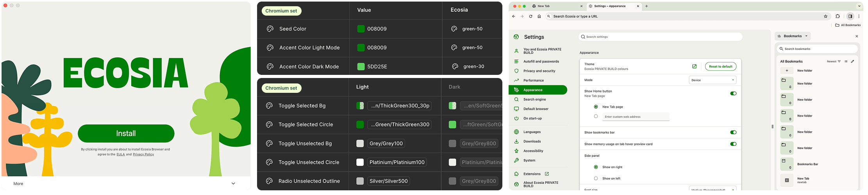Open All Bookmarks folder in bookmarks bar

848,25
